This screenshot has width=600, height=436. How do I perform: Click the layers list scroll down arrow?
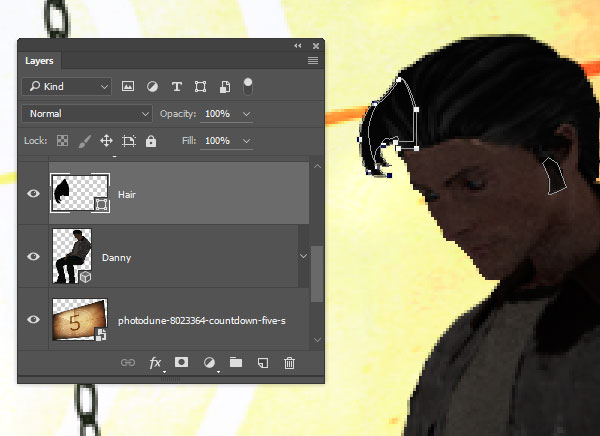coord(317,340)
